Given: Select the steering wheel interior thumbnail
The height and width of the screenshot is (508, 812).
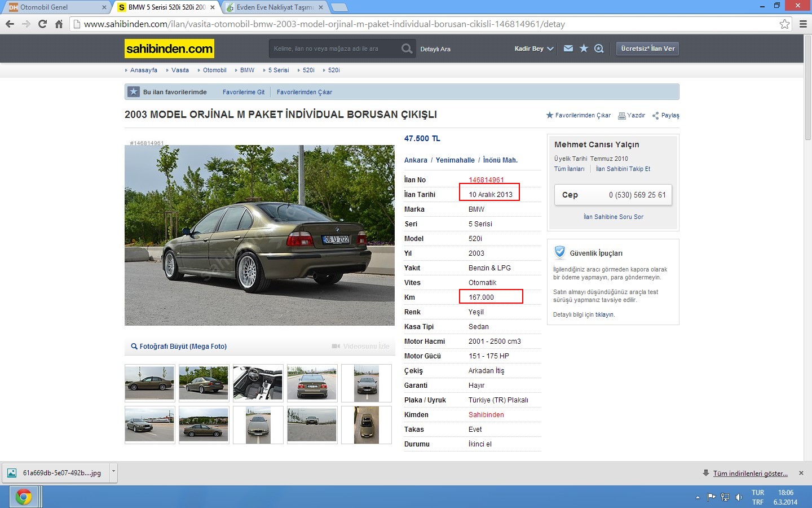Looking at the screenshot, I should click(x=258, y=383).
